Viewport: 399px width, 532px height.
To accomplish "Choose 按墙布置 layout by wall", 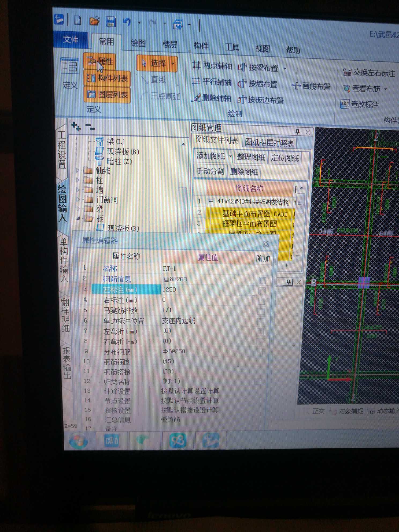I will (x=257, y=84).
